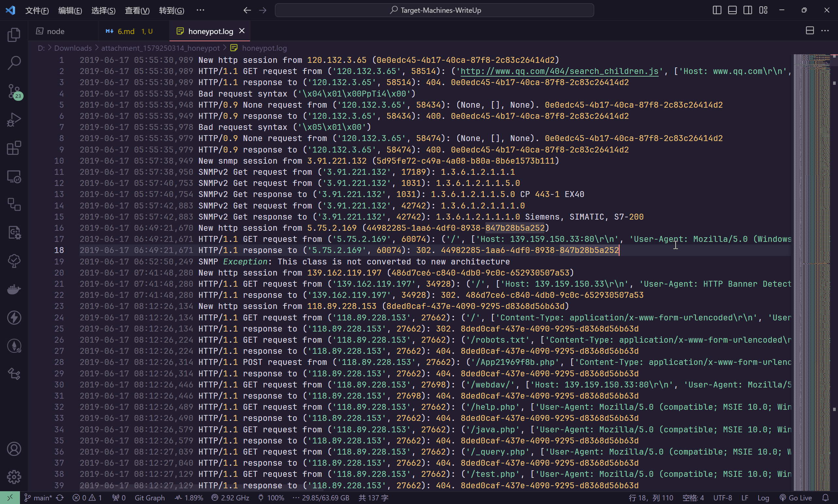Click the SNMP Exception text on line 19

point(233,261)
